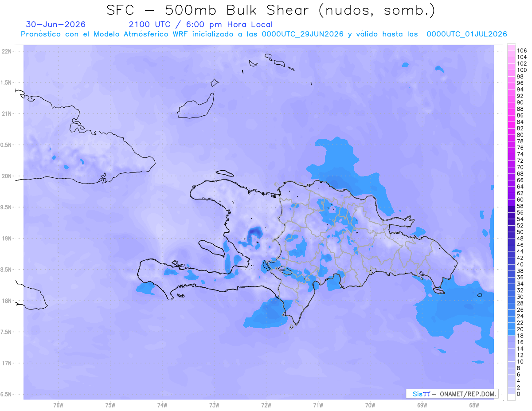Click the '0' value at the color scale bottom
The image size is (532, 411).
pos(518,395)
